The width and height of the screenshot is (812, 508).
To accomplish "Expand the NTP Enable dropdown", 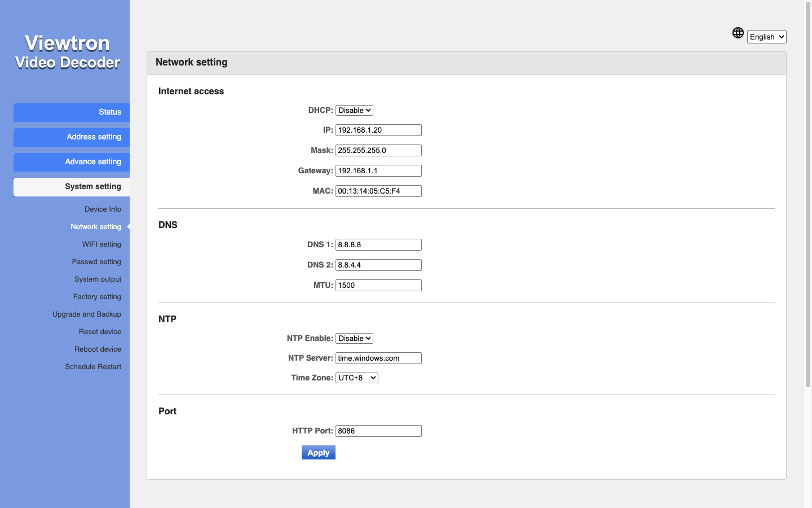I will pos(354,338).
